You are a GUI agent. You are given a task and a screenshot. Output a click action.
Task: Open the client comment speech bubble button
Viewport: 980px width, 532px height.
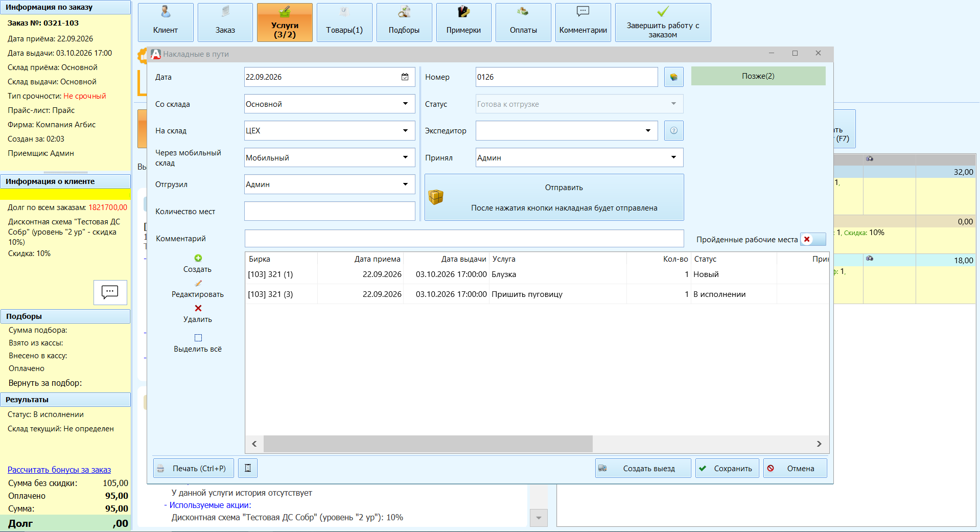coord(110,292)
